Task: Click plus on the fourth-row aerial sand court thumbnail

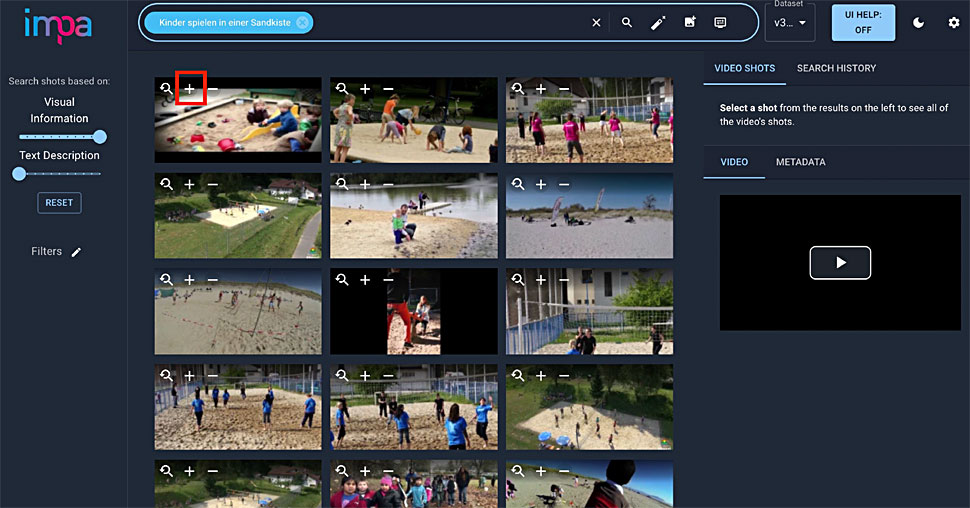Action: tap(541, 376)
